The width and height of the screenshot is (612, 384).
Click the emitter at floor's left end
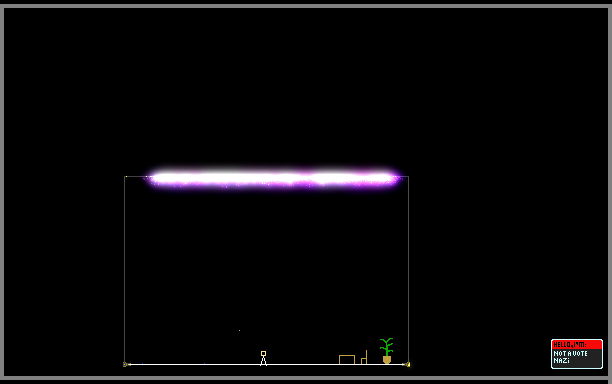coord(126,364)
